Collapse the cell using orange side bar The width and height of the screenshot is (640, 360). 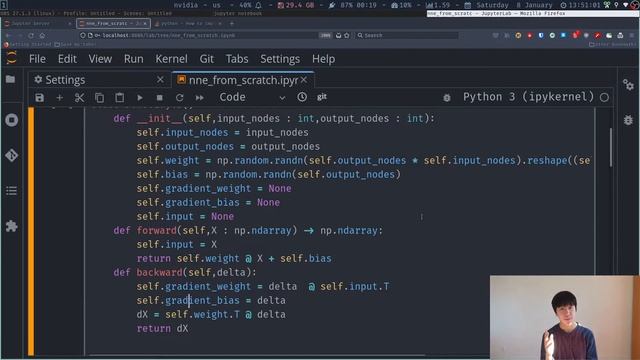pos(31,231)
